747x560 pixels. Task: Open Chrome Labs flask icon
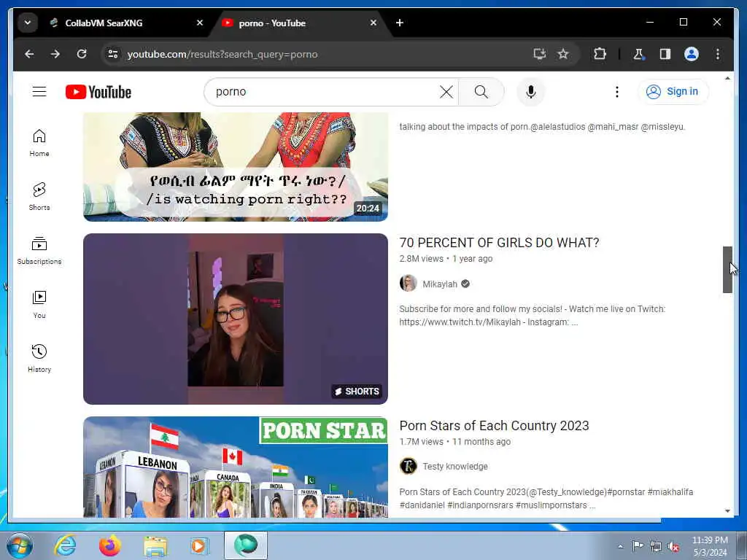638,54
